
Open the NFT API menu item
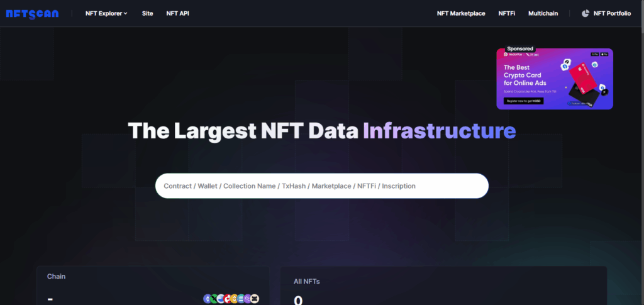coord(178,14)
